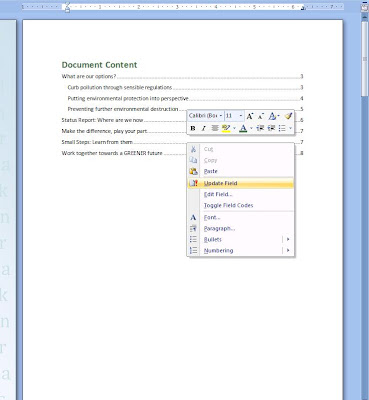Screen dimensions: 369x400
Task: Expand the highlight color dropdown arrow
Action: [x=234, y=128]
